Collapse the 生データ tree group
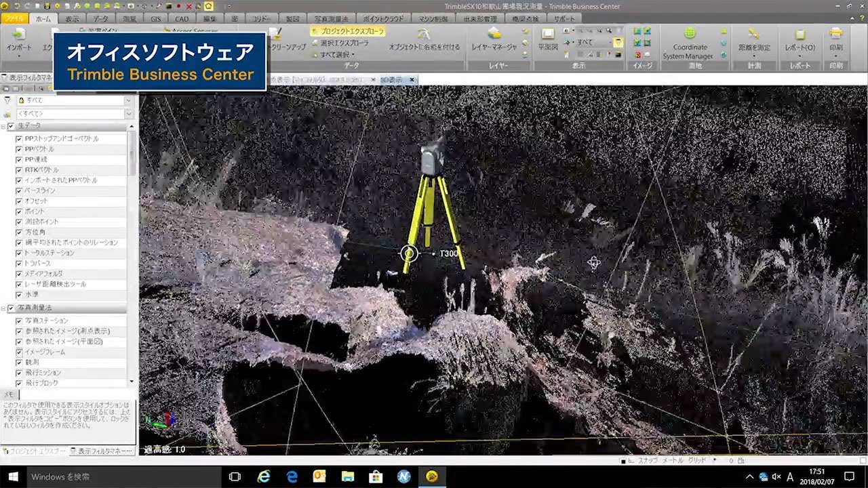The width and height of the screenshot is (868, 488). point(3,127)
